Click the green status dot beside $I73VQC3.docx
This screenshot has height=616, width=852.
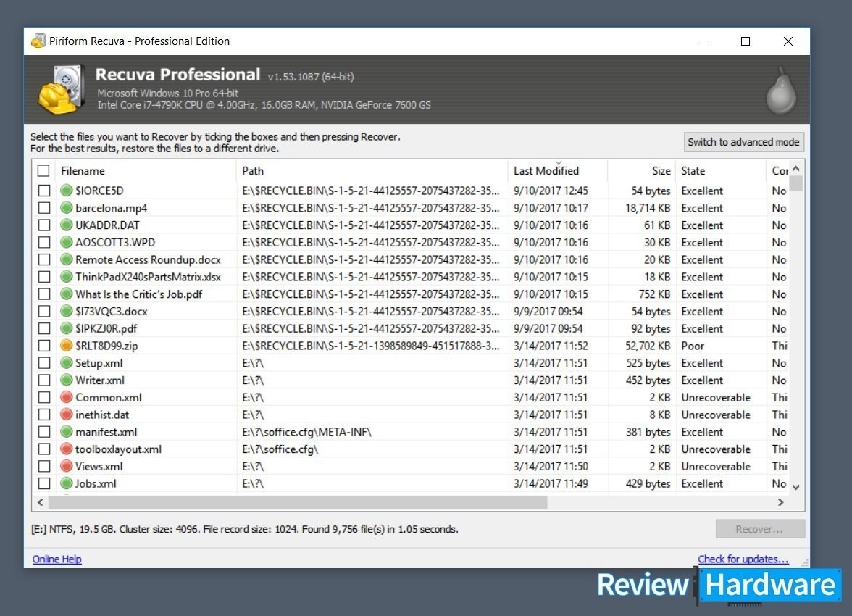tap(67, 312)
